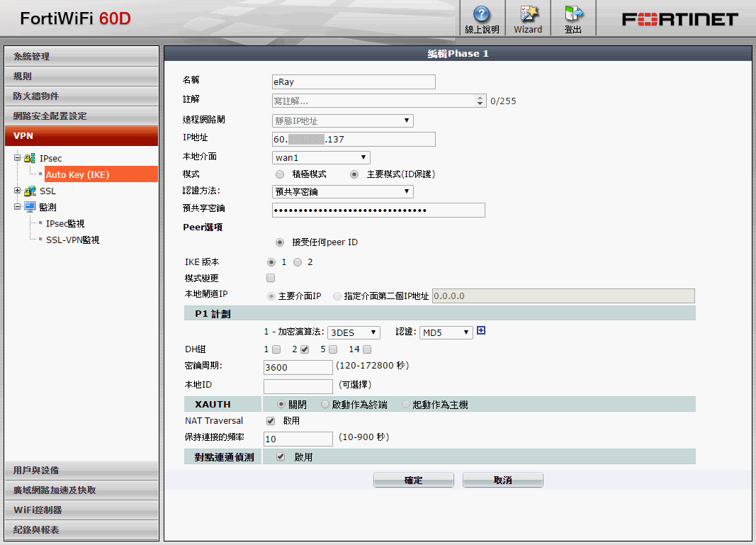Select IKE version 1 radio
This screenshot has width=756, height=545.
tap(271, 262)
